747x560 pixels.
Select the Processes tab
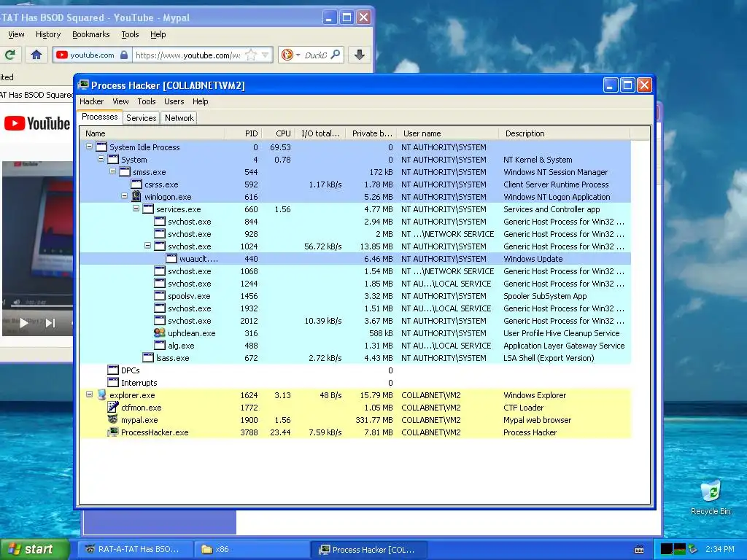click(x=99, y=117)
